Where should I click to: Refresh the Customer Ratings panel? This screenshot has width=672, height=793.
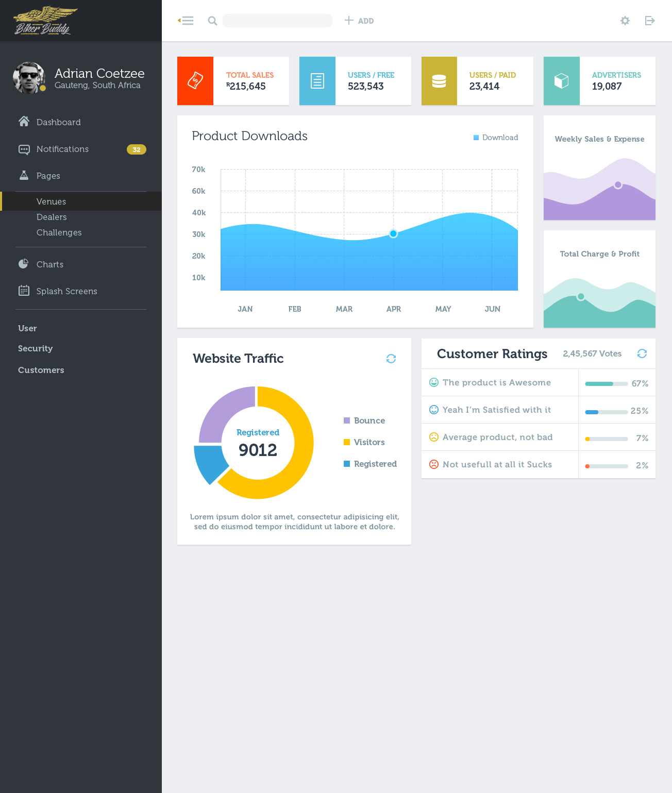pos(642,353)
